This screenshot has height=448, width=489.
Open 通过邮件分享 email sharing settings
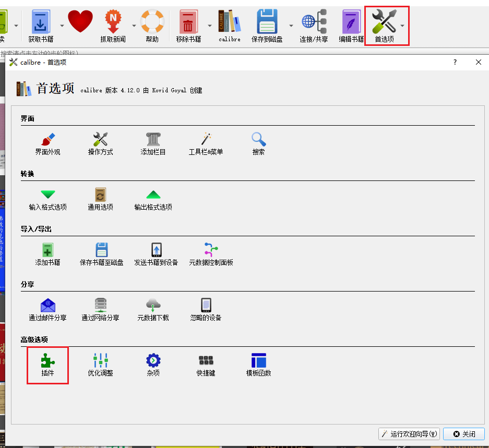pos(47,310)
